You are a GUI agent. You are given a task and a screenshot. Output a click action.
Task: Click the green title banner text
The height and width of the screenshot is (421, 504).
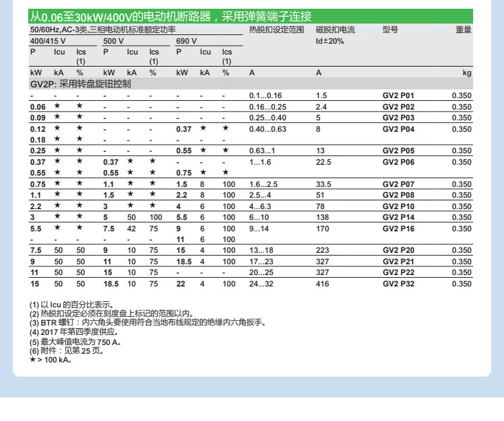(x=171, y=16)
